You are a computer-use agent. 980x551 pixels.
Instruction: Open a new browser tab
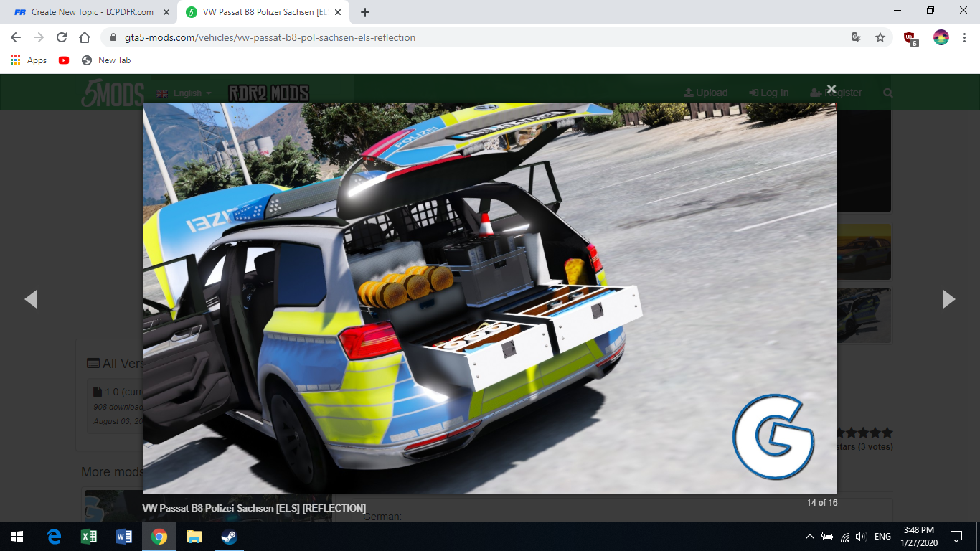(x=365, y=12)
